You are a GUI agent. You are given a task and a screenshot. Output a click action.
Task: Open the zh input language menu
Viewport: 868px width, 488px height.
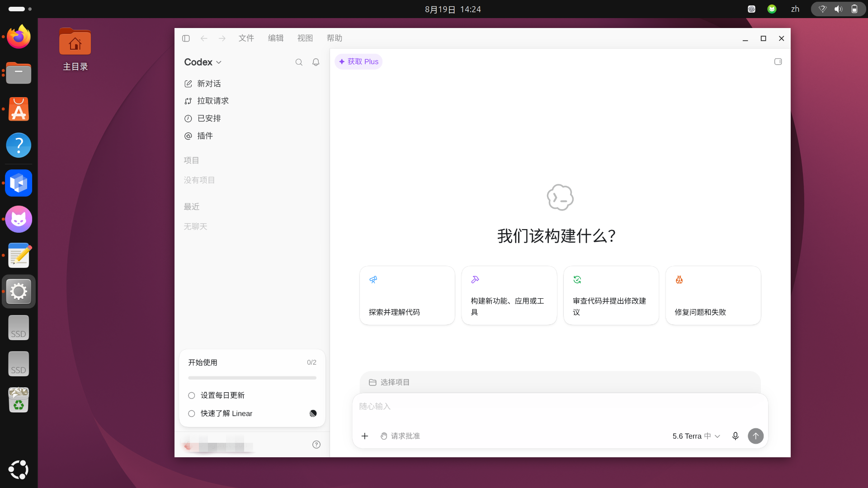[x=795, y=9]
